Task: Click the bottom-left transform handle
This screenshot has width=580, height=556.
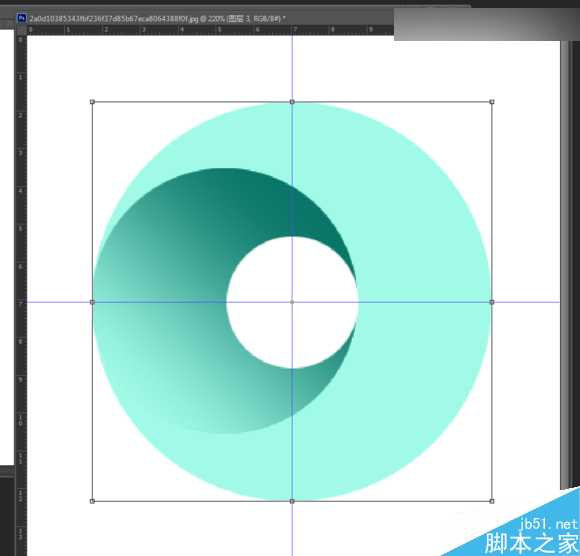Action: pos(92,501)
